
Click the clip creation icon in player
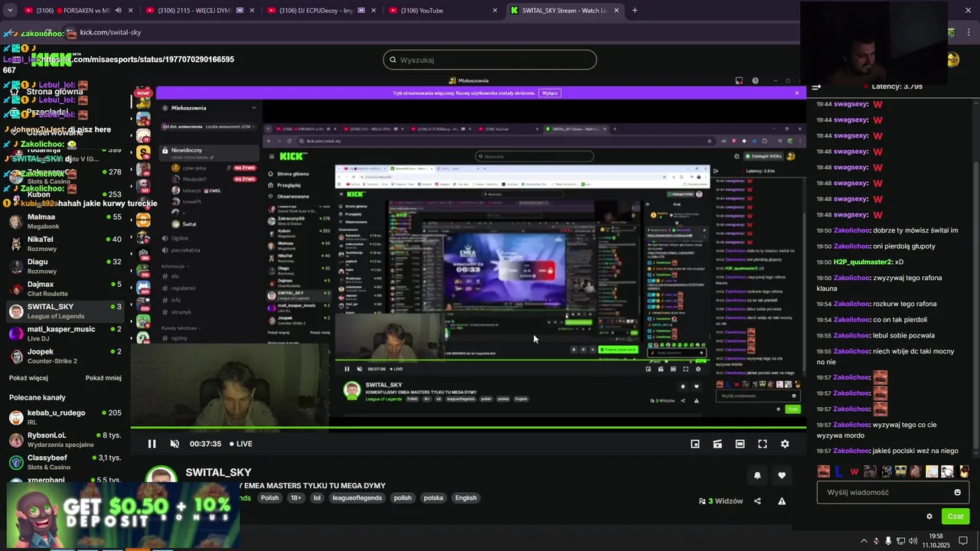(717, 444)
